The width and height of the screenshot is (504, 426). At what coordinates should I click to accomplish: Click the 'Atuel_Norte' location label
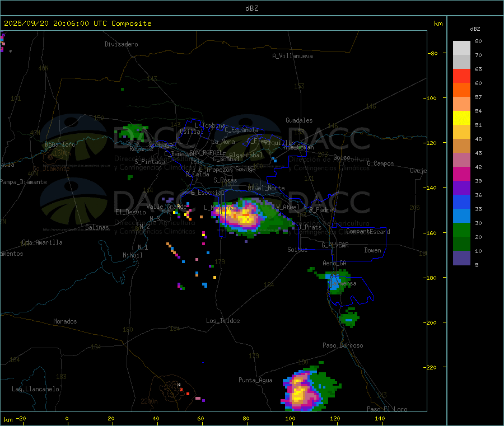click(x=266, y=188)
